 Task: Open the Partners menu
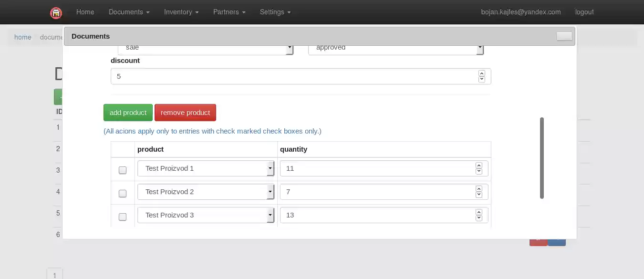click(229, 12)
